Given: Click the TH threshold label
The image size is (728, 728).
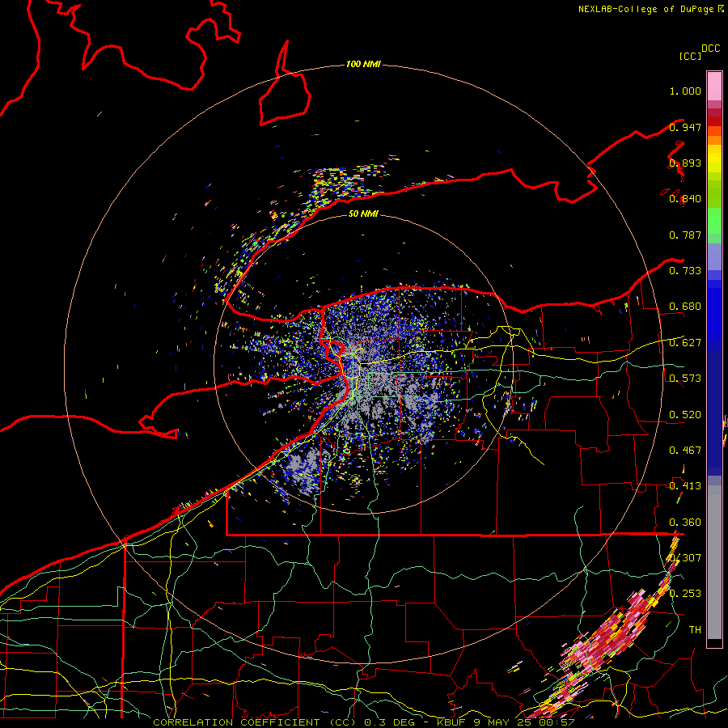Looking at the screenshot, I should (695, 629).
